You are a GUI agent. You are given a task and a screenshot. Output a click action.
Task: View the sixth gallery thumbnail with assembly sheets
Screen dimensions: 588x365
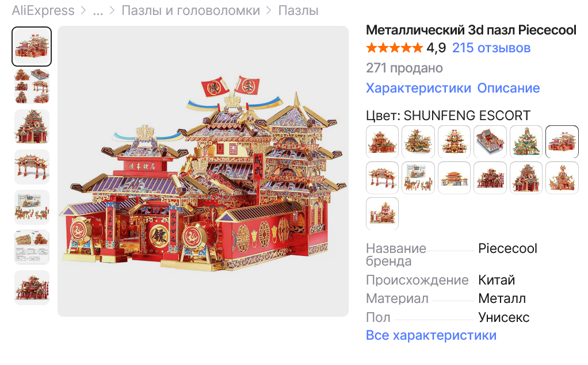32,247
